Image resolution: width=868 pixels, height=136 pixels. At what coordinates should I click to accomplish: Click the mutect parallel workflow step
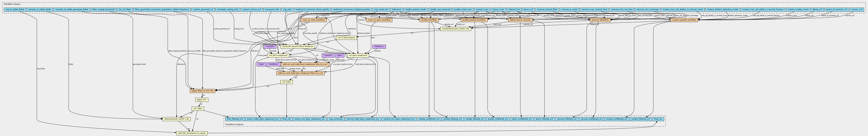pos(684,20)
